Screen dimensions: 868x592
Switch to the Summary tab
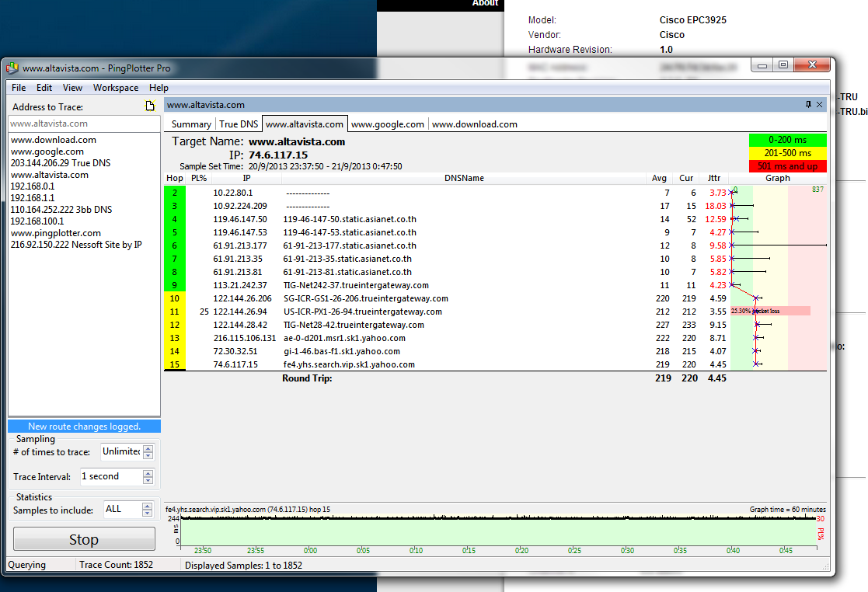191,124
